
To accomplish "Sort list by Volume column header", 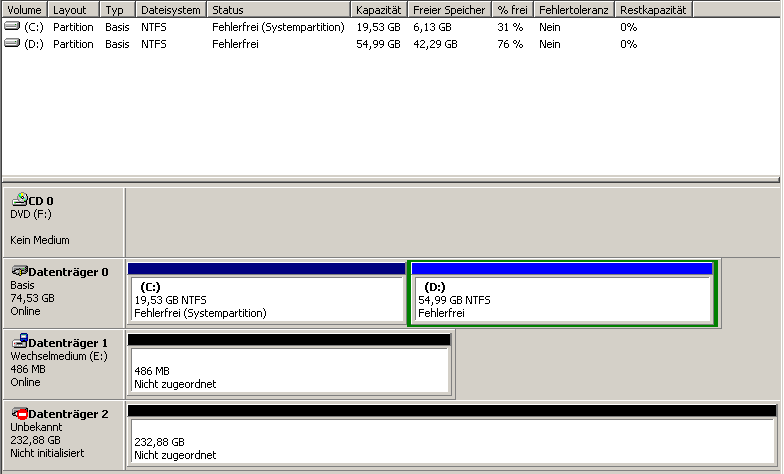I will tap(24, 10).
